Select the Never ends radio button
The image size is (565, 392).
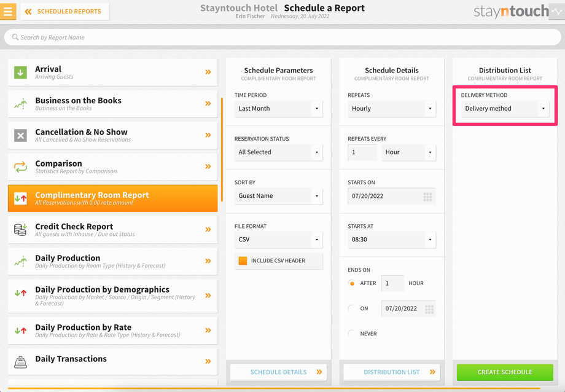pos(352,334)
